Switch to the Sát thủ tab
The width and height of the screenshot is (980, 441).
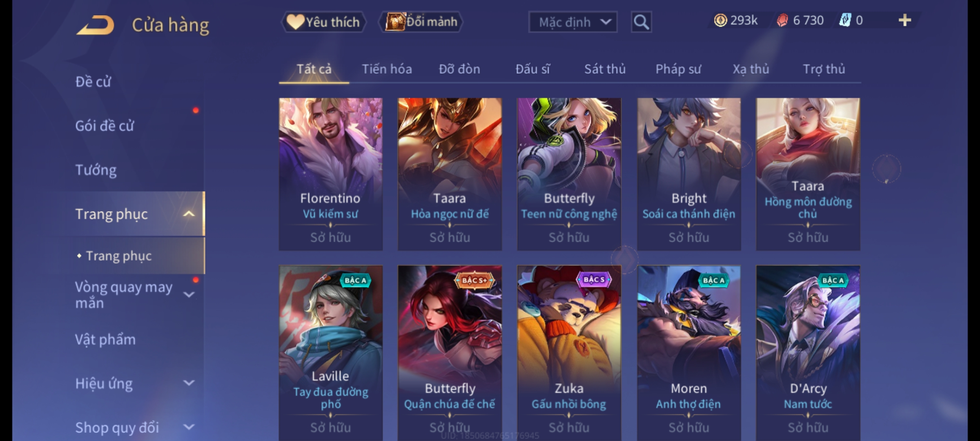[605, 69]
